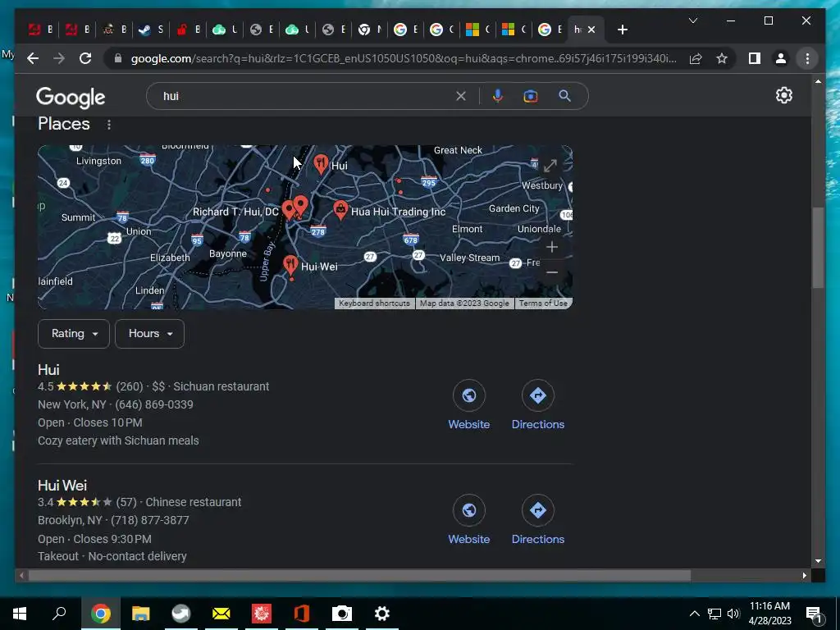Image resolution: width=840 pixels, height=630 pixels.
Task: Open the Chrome profile menu
Action: pos(781,58)
